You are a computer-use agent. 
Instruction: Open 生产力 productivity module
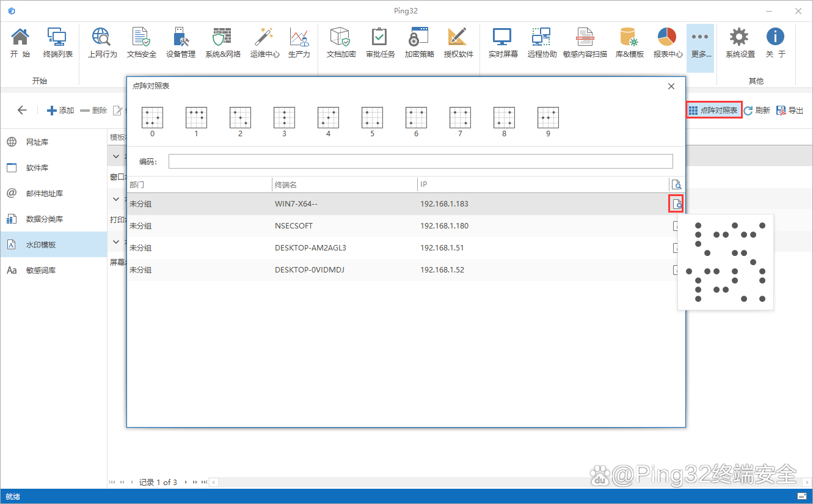point(299,43)
